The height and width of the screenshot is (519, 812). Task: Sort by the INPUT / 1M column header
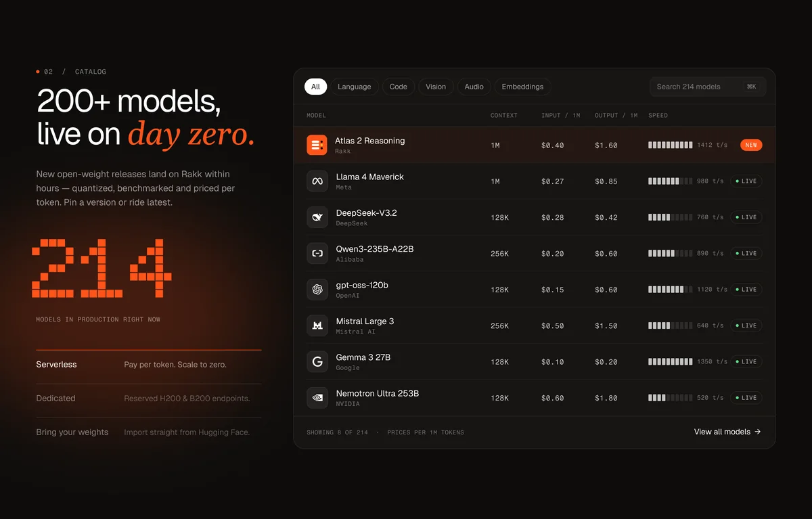(561, 116)
